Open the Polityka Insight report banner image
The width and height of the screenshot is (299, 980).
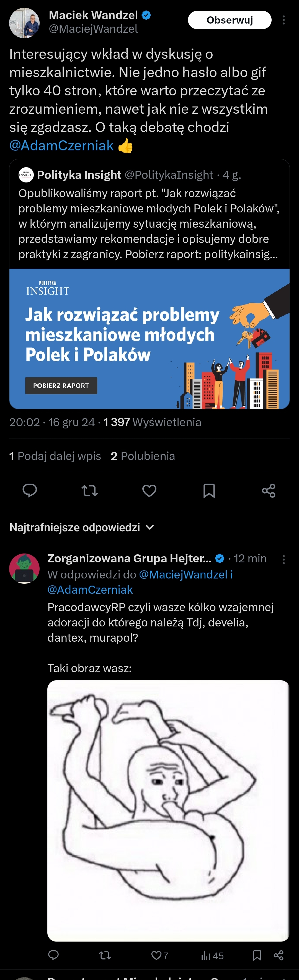click(149, 339)
